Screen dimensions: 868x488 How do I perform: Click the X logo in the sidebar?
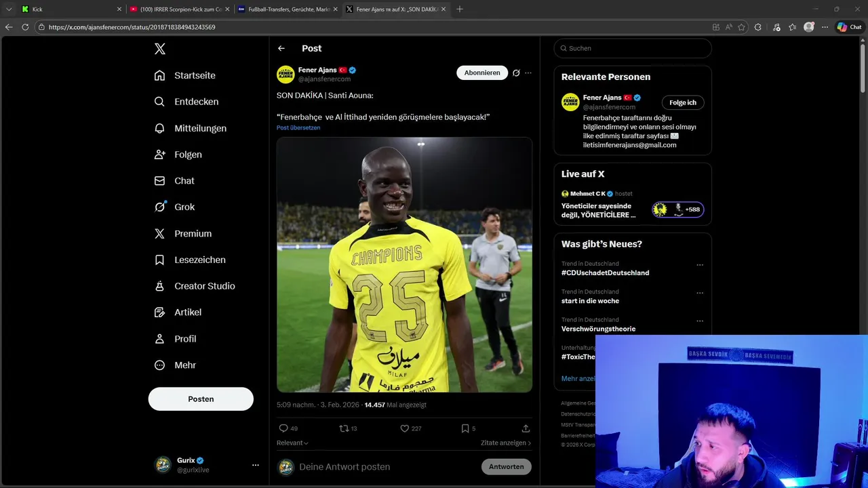(x=160, y=49)
